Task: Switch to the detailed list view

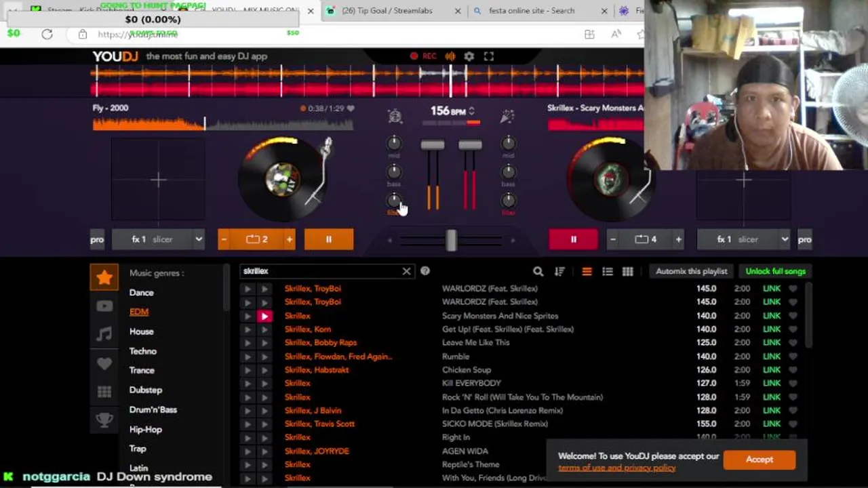Action: pos(608,271)
